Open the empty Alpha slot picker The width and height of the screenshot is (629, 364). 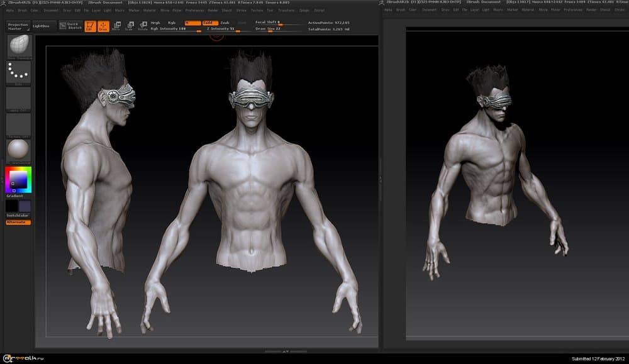(18, 98)
